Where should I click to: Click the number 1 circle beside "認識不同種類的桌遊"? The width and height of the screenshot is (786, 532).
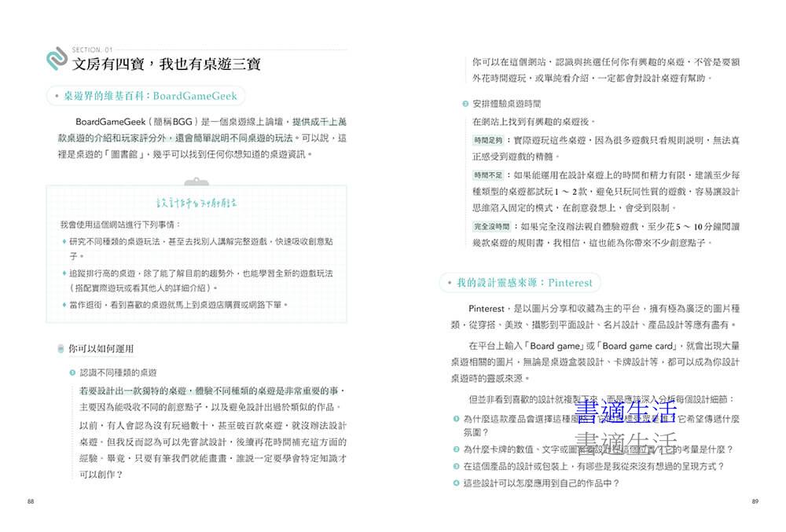click(x=72, y=372)
